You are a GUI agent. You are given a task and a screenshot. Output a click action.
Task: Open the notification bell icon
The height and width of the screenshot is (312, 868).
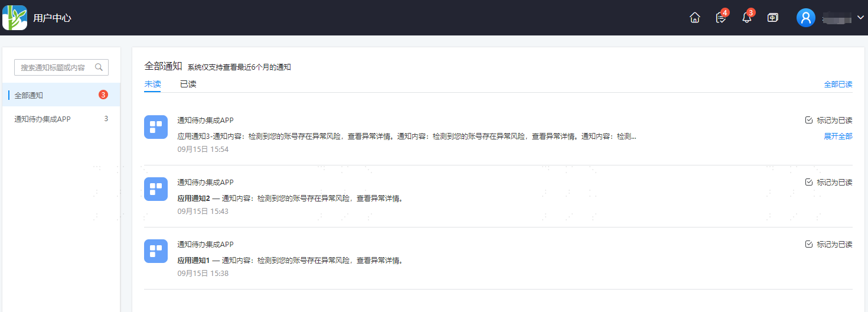[x=747, y=18]
